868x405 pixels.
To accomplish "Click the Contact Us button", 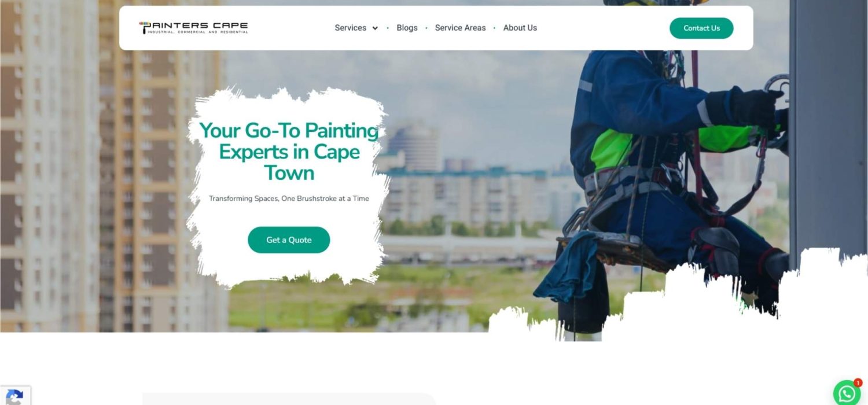I will tap(701, 28).
